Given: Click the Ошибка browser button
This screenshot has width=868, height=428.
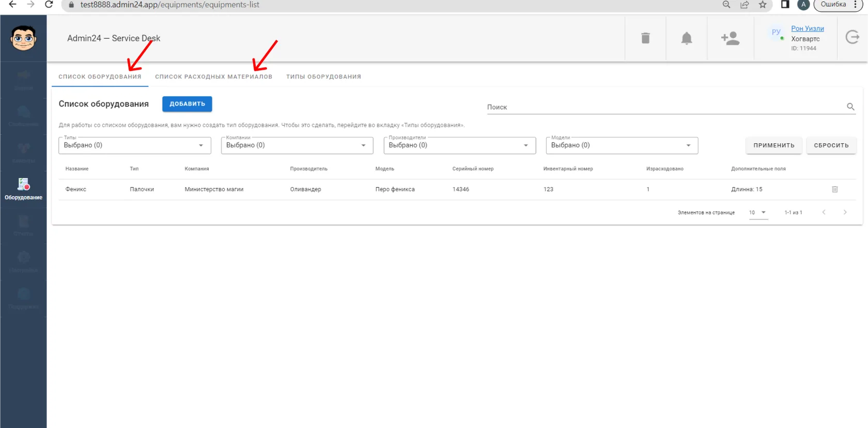Looking at the screenshot, I should coord(833,5).
